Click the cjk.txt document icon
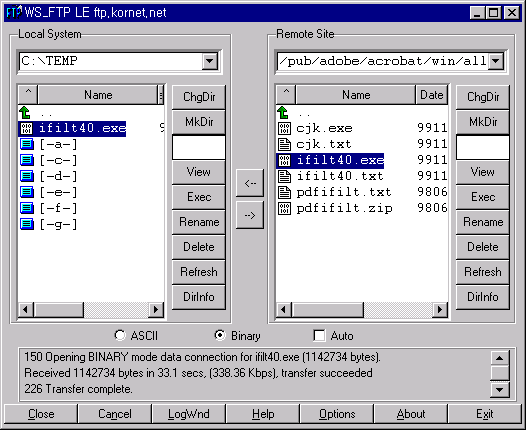The width and height of the screenshot is (526, 430). (x=284, y=144)
